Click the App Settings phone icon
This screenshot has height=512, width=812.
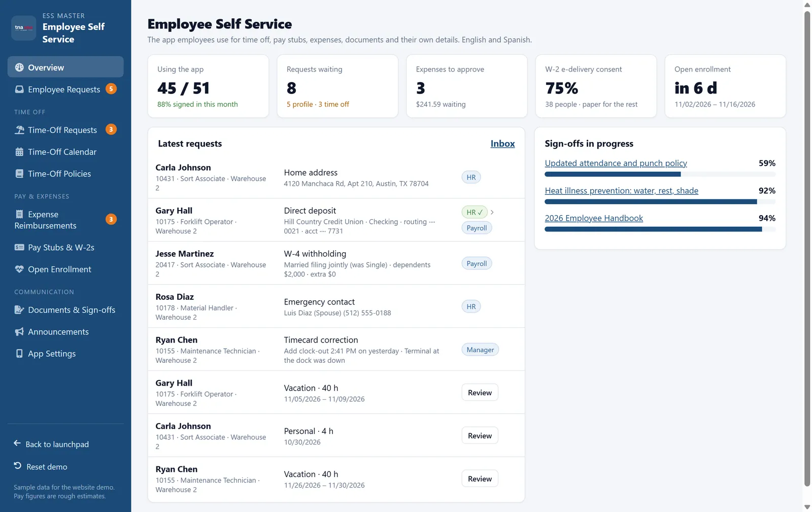[19, 354]
